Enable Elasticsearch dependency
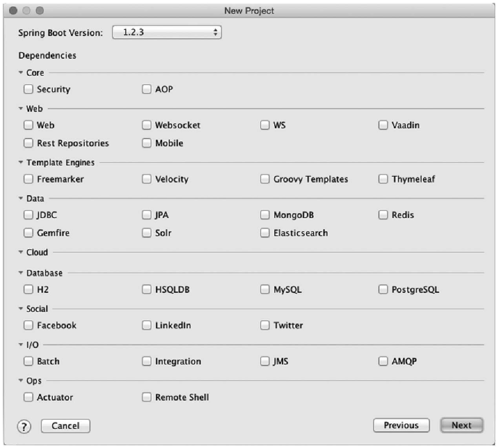 [265, 233]
